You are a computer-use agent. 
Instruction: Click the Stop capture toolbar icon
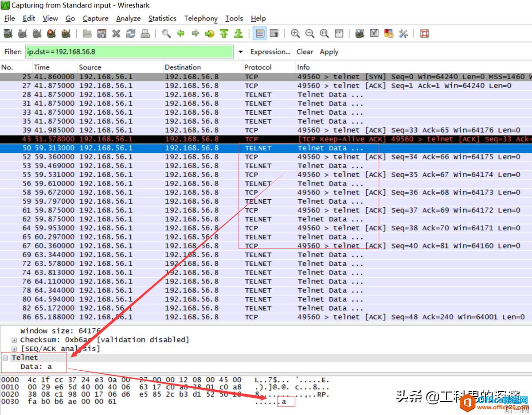(51, 34)
